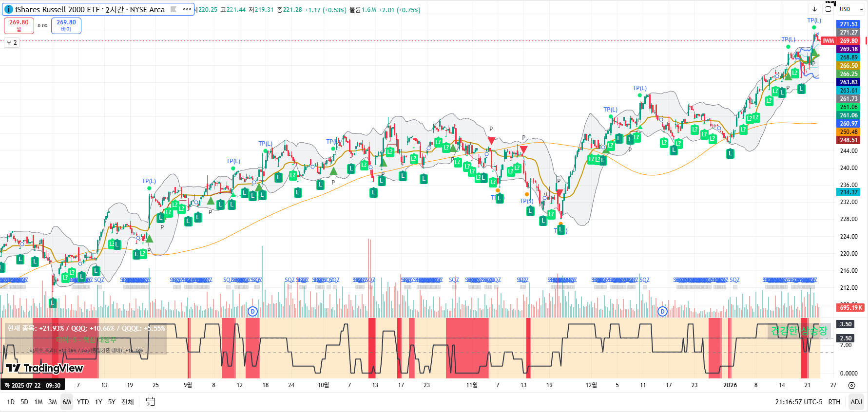The width and height of the screenshot is (868, 412).
Task: Click the D dividend marker in December
Action: (662, 311)
